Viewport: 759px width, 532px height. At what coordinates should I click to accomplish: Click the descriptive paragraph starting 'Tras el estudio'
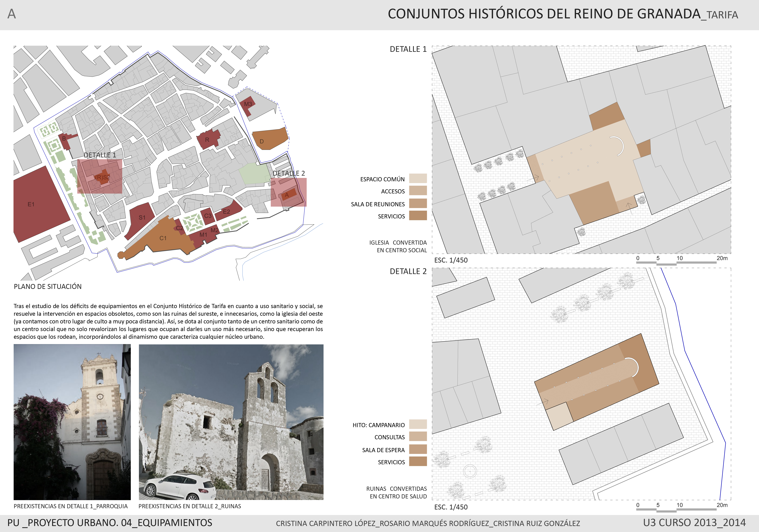click(168, 322)
